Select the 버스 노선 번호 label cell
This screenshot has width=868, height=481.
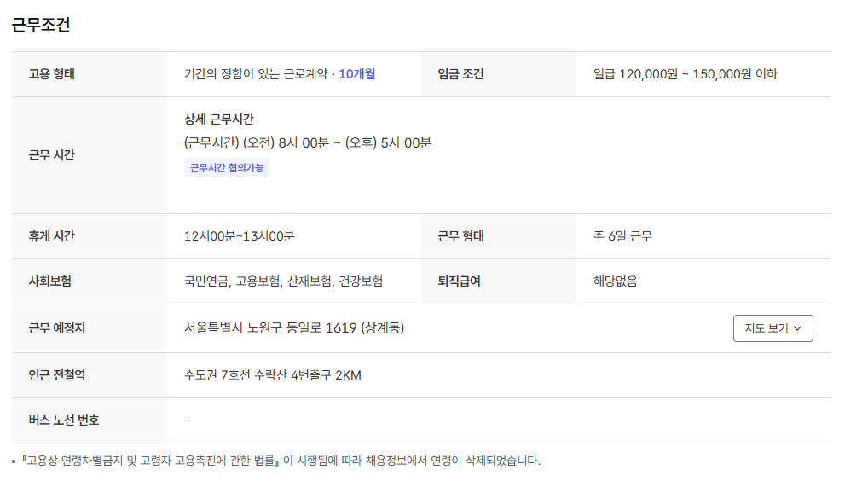coord(64,420)
